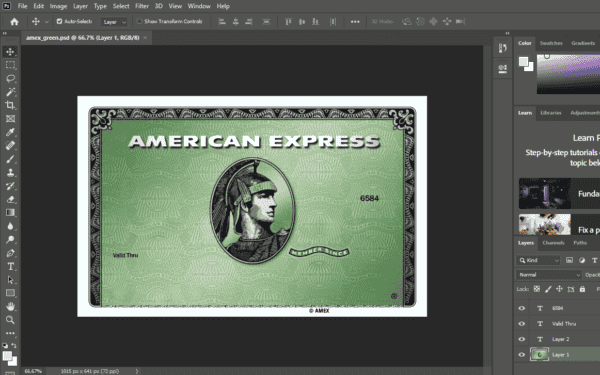Switch to the Libraries tab
This screenshot has width=600, height=375.
(551, 113)
